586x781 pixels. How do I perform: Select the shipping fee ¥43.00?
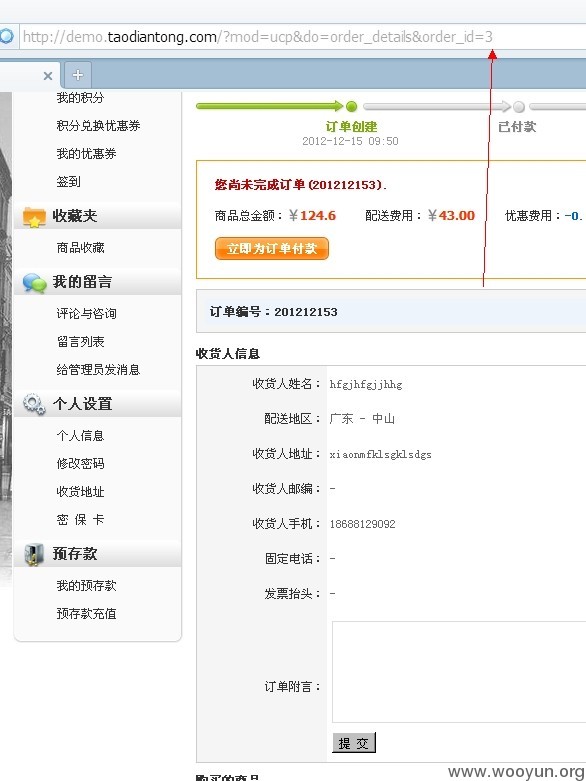[x=452, y=215]
